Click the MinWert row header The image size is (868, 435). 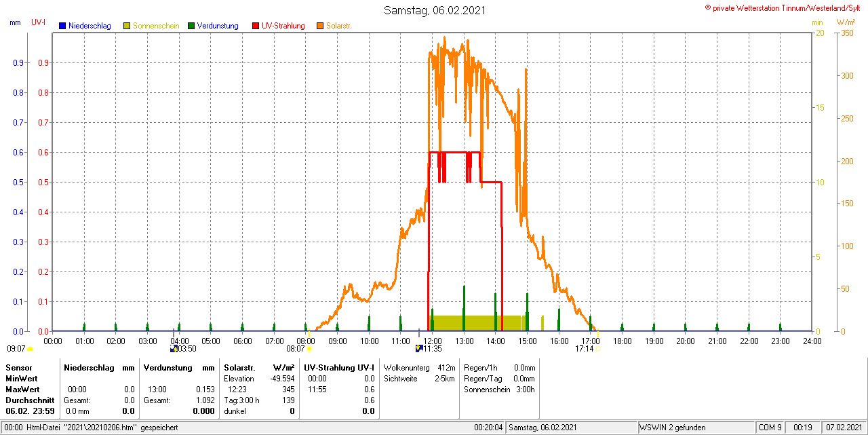[22, 378]
